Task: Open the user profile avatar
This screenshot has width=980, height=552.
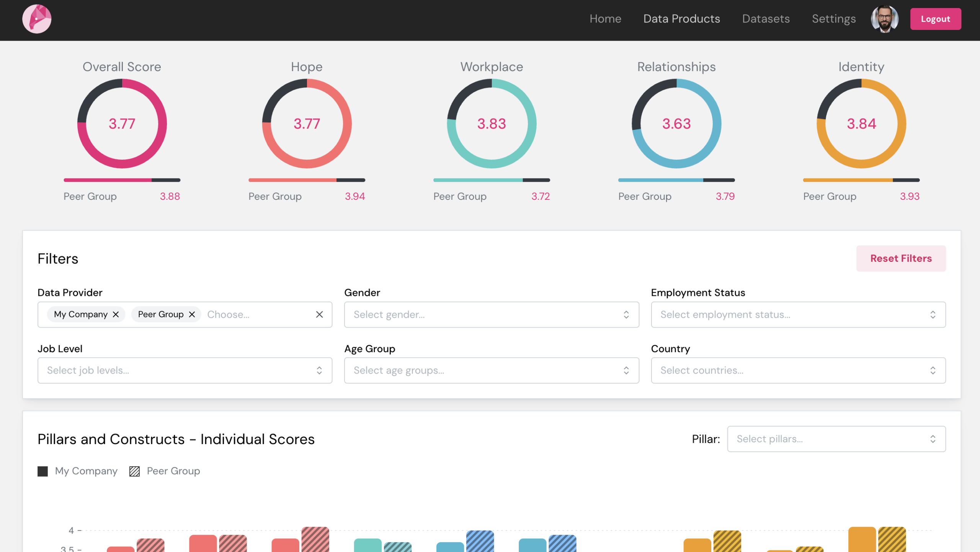Action: (884, 19)
